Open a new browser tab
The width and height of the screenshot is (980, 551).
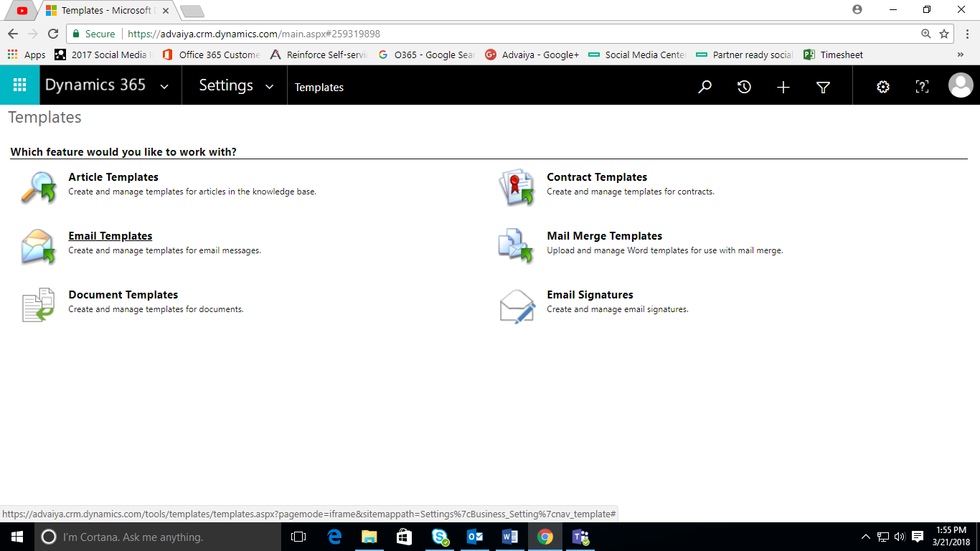tap(192, 11)
